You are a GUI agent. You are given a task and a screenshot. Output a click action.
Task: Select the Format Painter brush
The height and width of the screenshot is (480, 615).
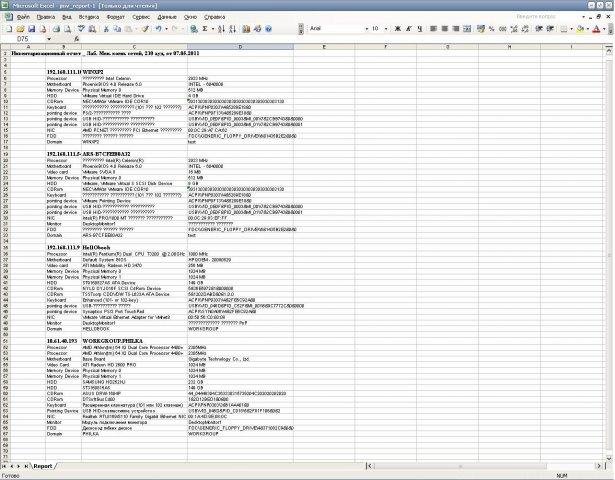coord(146,29)
